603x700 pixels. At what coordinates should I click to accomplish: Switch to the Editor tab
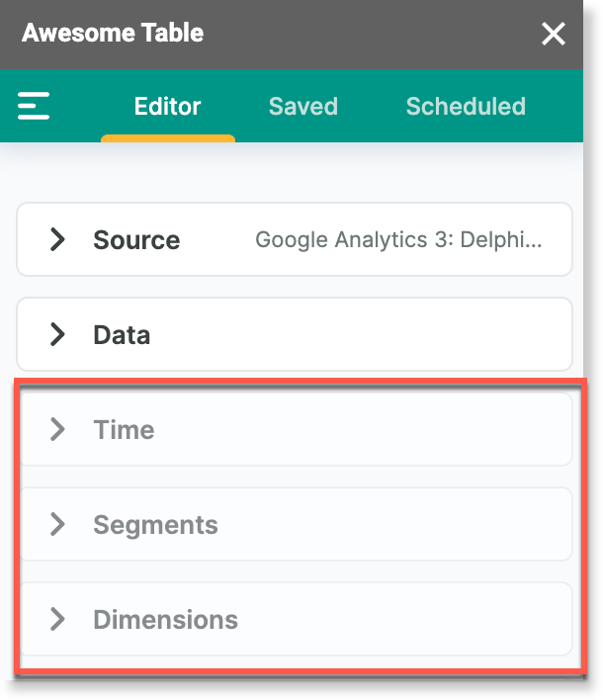(x=167, y=107)
